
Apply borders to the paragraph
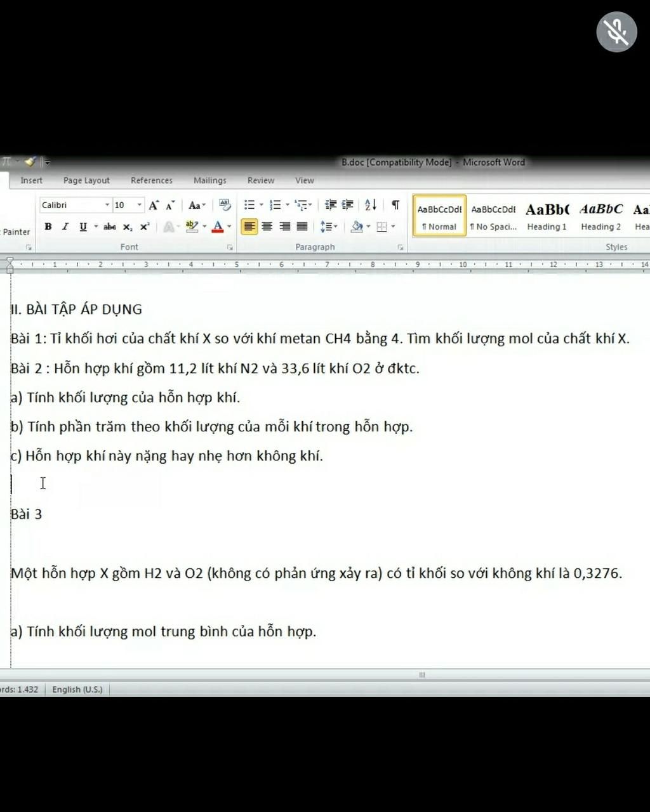[381, 226]
